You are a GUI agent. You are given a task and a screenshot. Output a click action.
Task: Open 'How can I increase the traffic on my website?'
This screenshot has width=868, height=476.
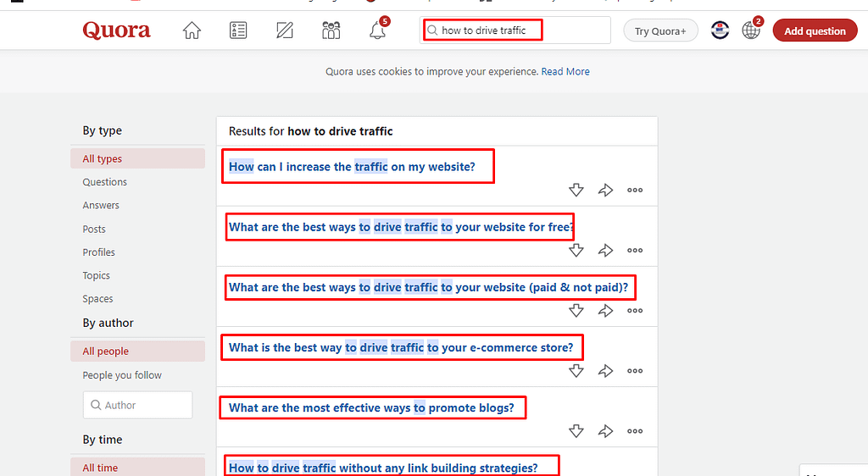352,166
